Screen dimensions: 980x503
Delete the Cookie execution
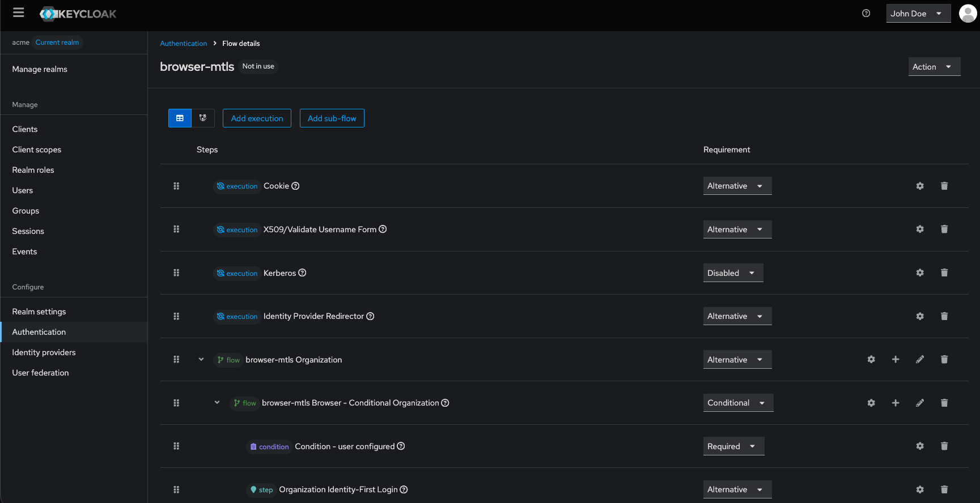(944, 186)
